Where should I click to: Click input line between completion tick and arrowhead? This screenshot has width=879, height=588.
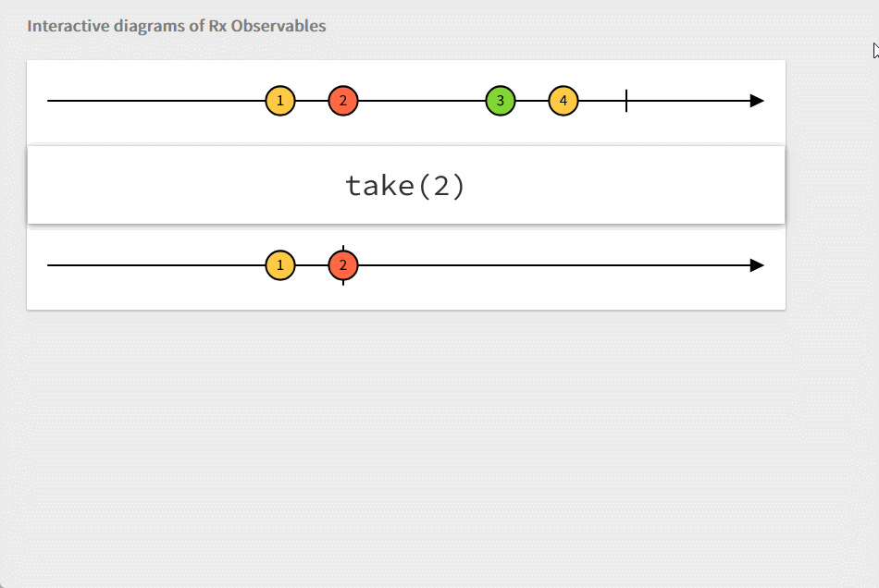[689, 101]
